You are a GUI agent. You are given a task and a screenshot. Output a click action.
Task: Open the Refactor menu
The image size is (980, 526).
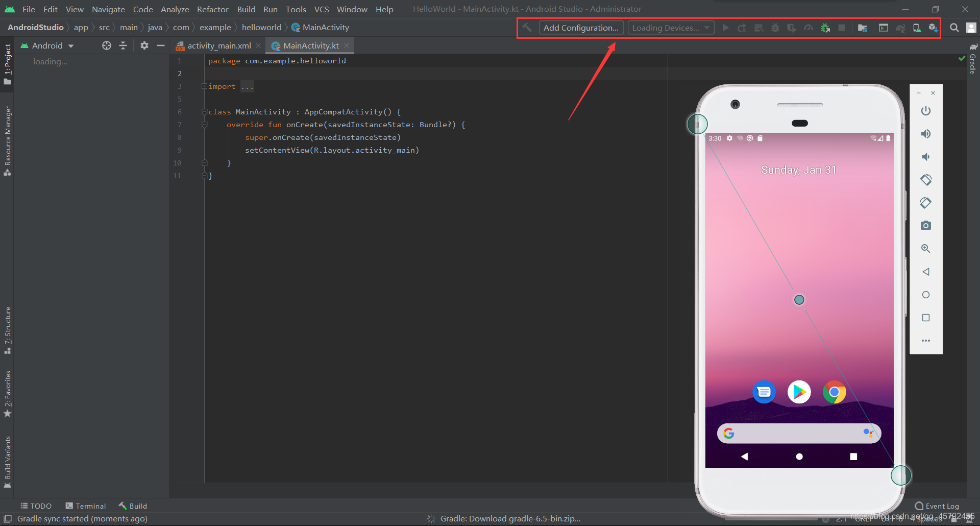pyautogui.click(x=212, y=9)
